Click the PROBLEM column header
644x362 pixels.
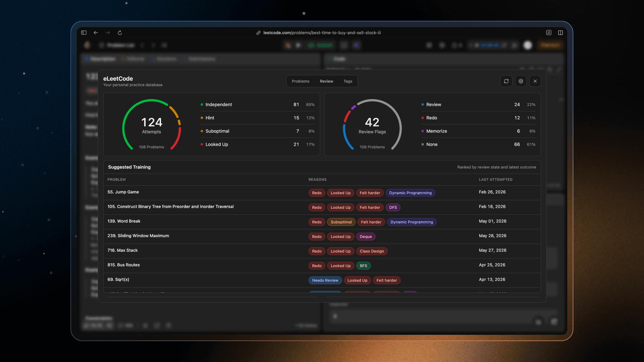(x=116, y=180)
